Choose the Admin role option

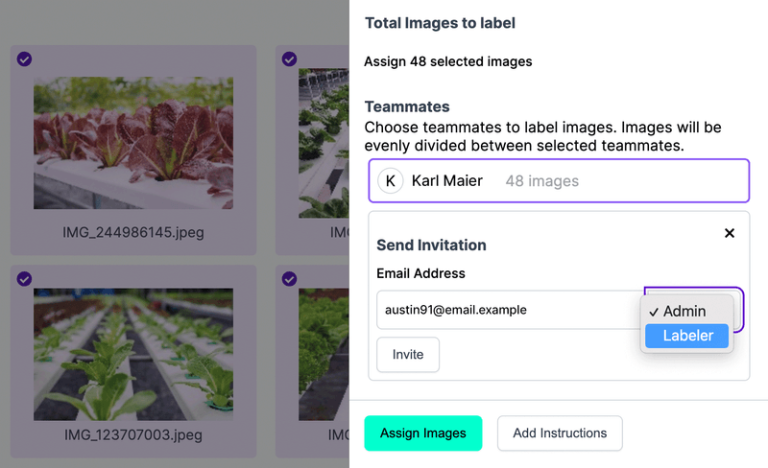[685, 311]
